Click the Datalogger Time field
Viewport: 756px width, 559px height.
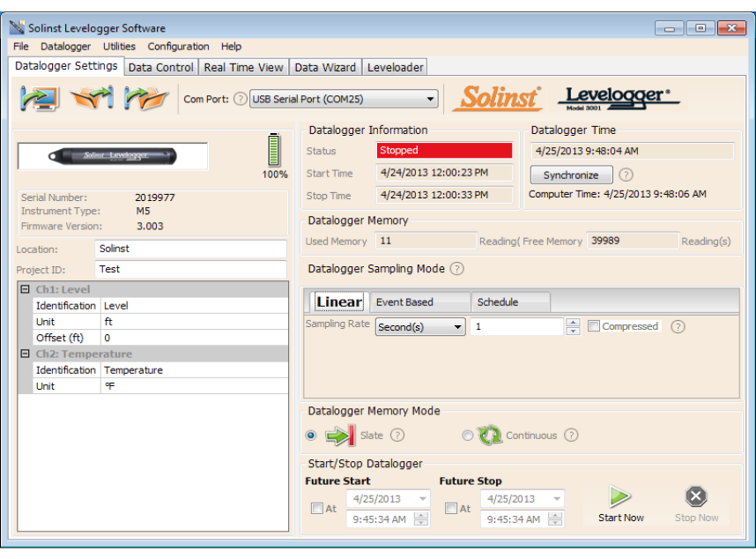(x=632, y=151)
